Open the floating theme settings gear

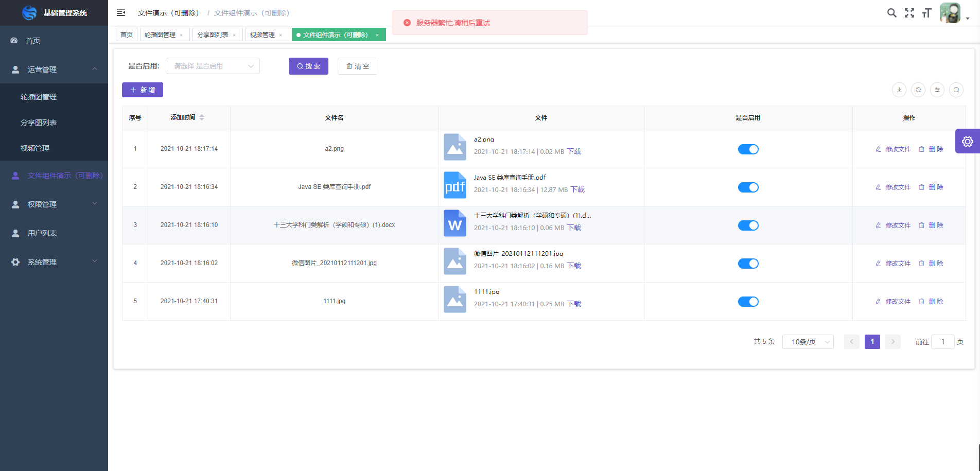click(x=967, y=142)
